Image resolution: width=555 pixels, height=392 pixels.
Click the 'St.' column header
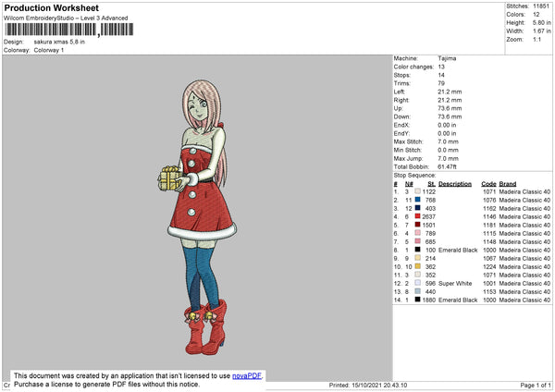(x=431, y=184)
